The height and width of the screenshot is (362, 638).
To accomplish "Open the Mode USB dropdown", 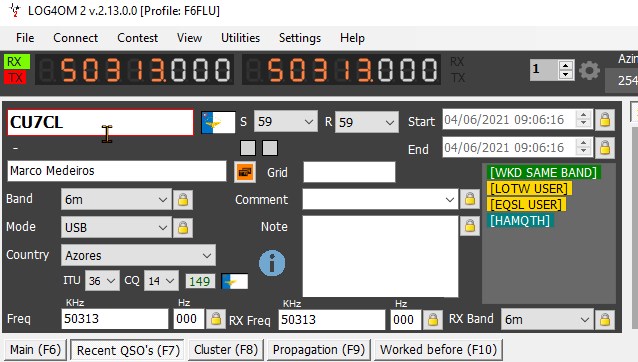I will 116,227.
